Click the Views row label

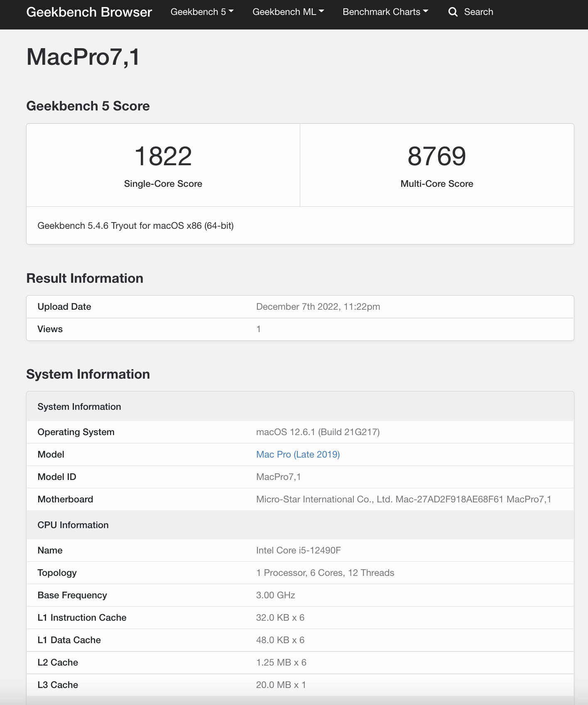50,329
